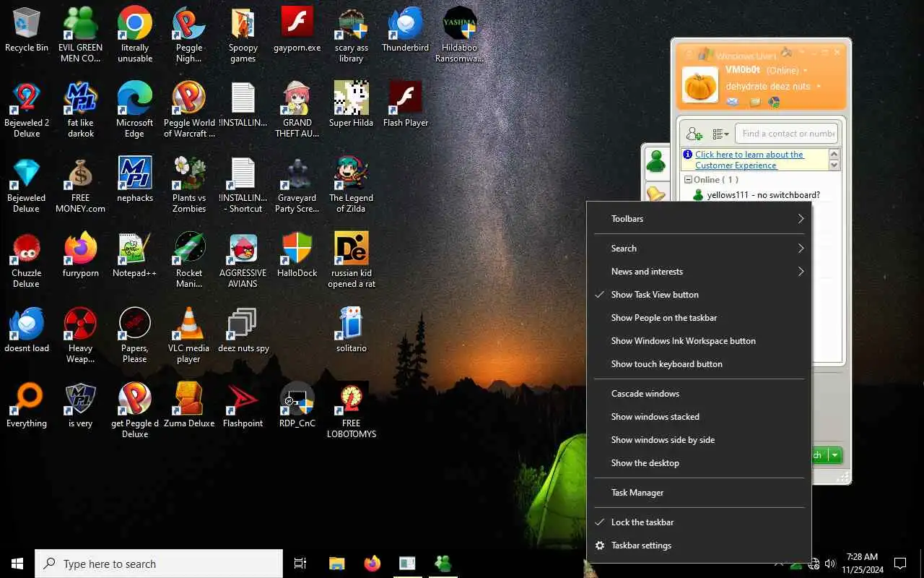The width and height of the screenshot is (924, 578).
Task: Click the Customer Experience link in Messenger
Action: (x=749, y=160)
